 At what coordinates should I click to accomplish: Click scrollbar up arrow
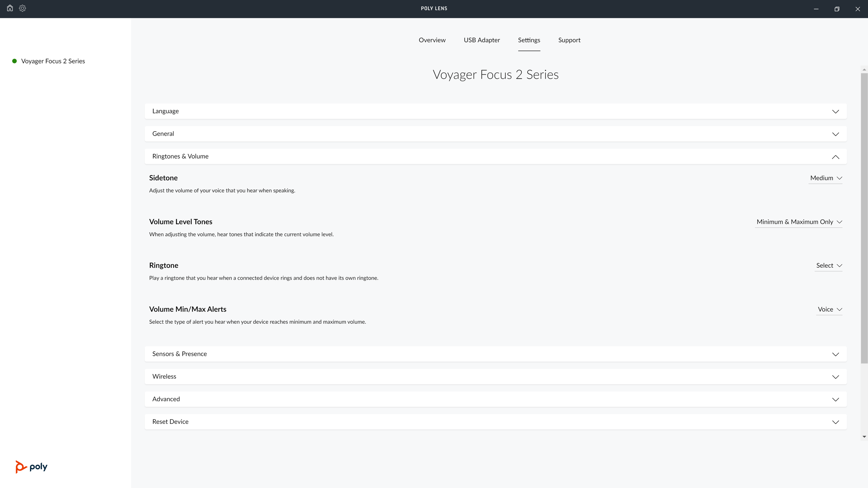point(864,69)
